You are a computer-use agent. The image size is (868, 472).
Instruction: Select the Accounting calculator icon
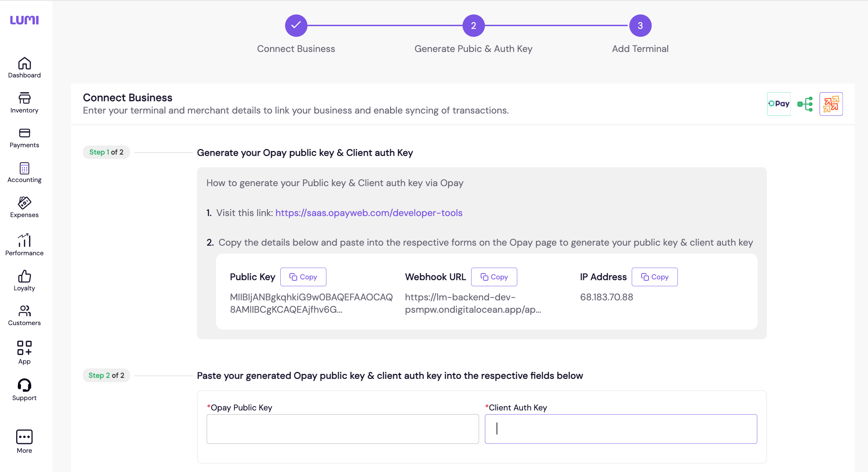(24, 172)
